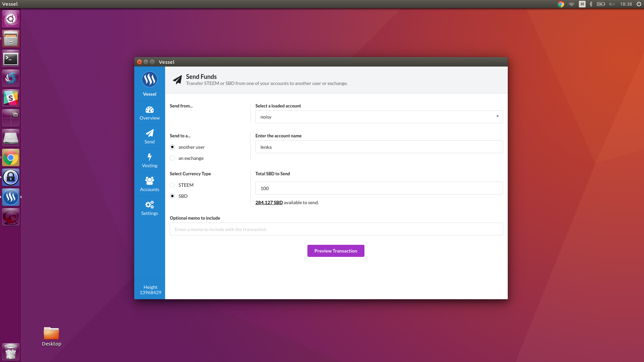Launch the Files manager from dock
Viewport: 644px width, 362px height.
pos(11,39)
